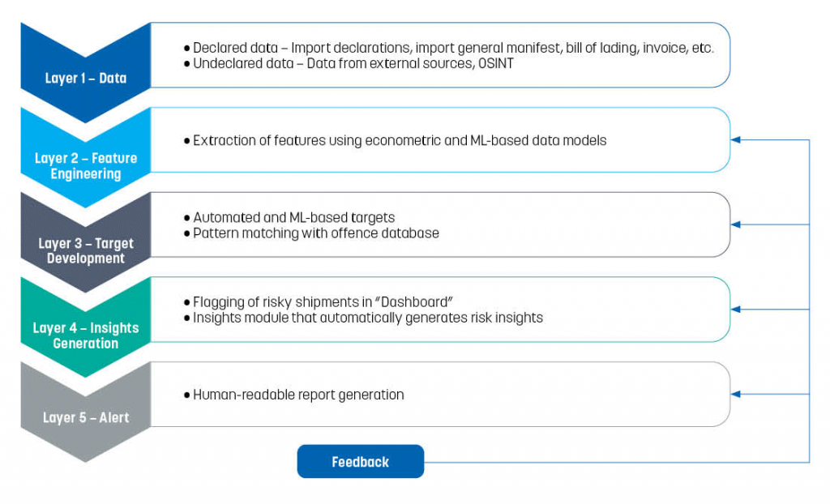830x504 pixels.
Task: Click feedback arrowhead pointing to Layer 3 box
Action: pos(735,224)
